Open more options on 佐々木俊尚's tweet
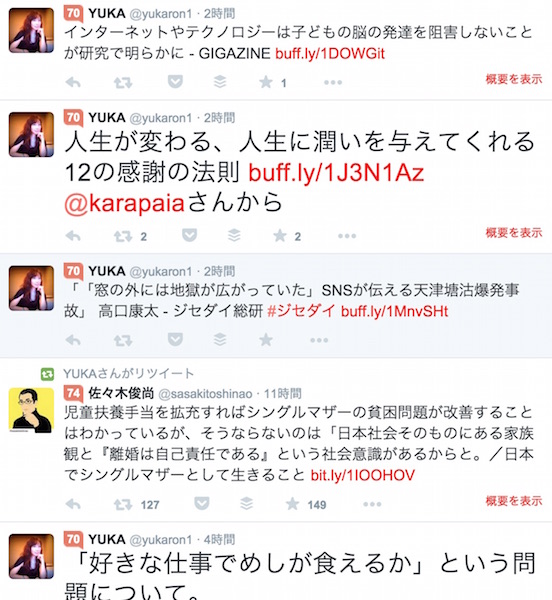The height and width of the screenshot is (600, 552). click(x=372, y=504)
